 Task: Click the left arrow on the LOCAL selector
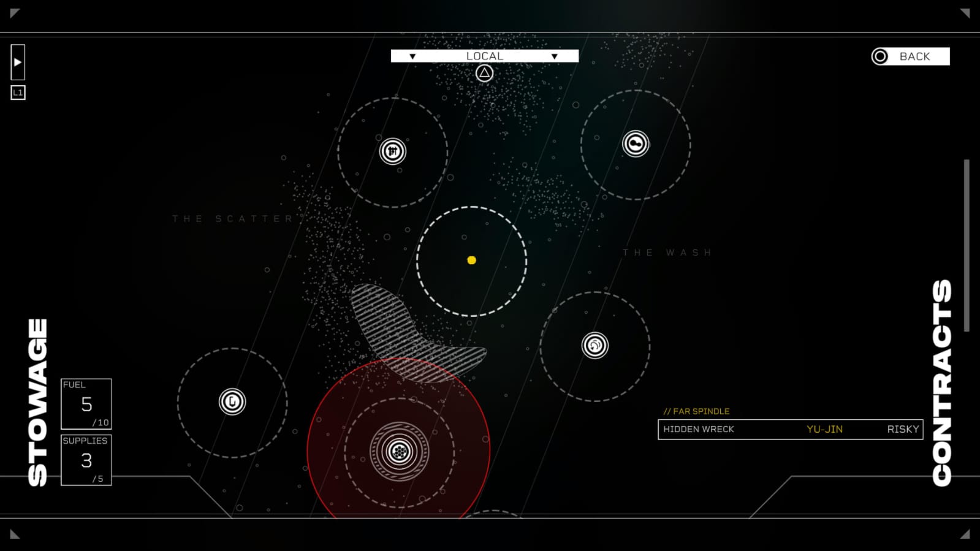412,56
